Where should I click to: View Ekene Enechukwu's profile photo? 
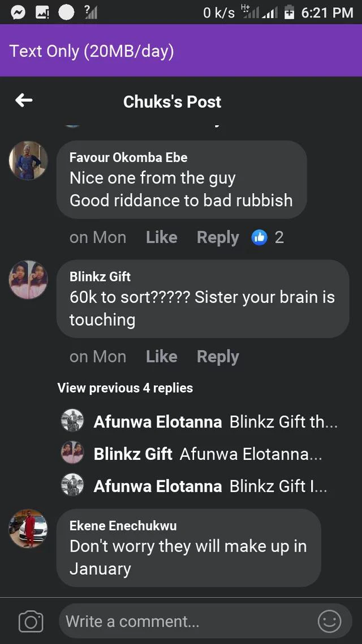(28, 528)
